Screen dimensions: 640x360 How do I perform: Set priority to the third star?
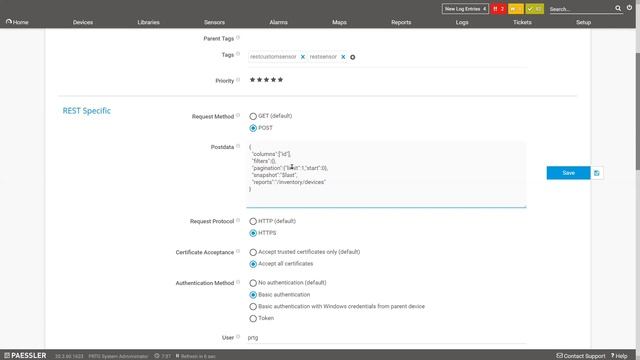pos(267,80)
